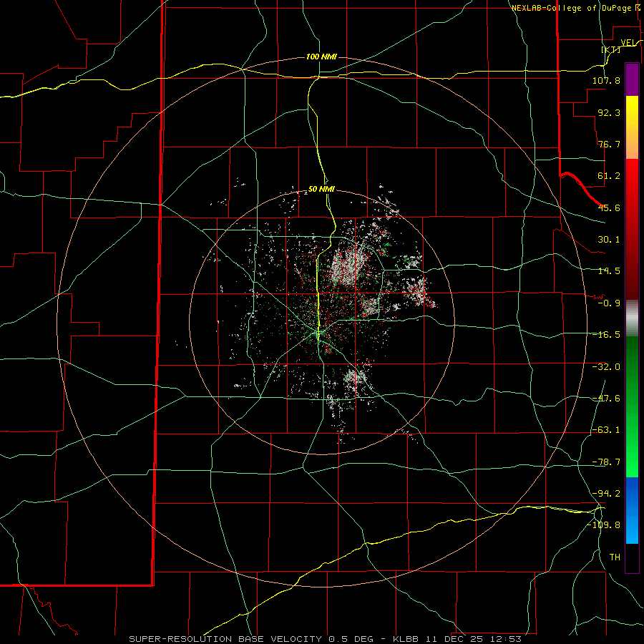Click the 50 NMI range ring label

(x=321, y=190)
